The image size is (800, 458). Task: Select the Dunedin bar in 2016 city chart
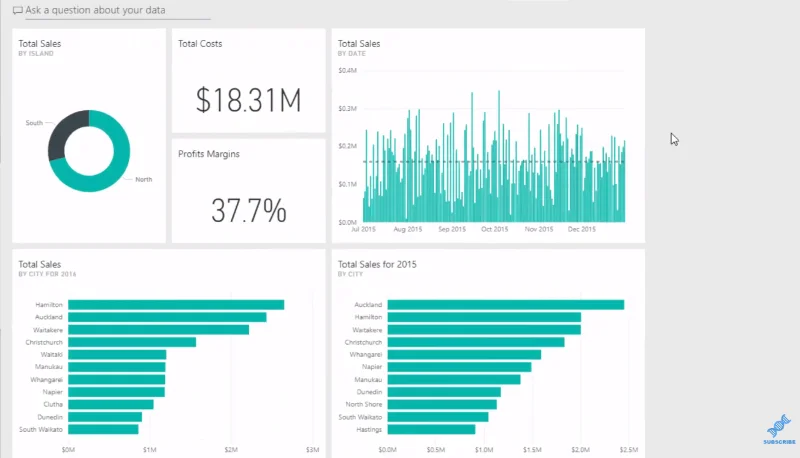105,417
